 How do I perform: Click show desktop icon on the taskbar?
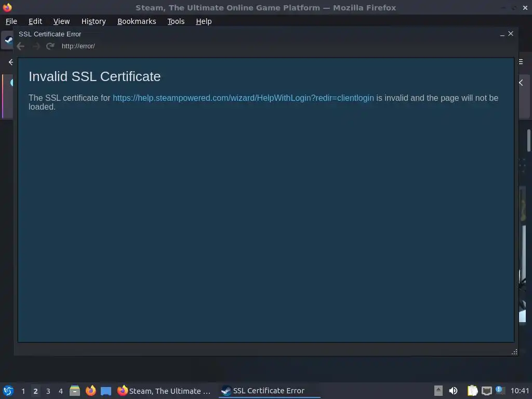[x=106, y=391]
